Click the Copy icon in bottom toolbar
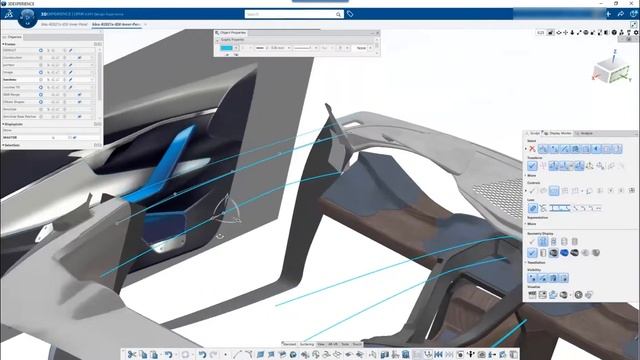Screen dimensions: 640x360 (x=143, y=355)
